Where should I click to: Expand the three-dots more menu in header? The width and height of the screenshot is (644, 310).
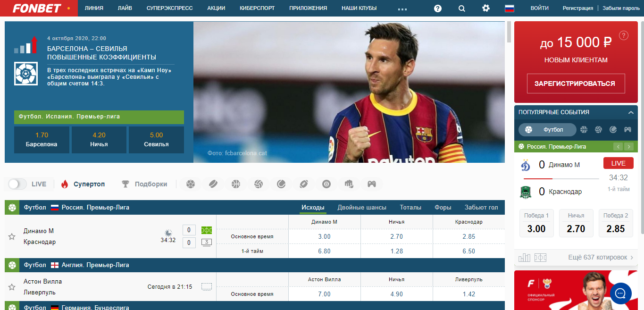(x=402, y=8)
